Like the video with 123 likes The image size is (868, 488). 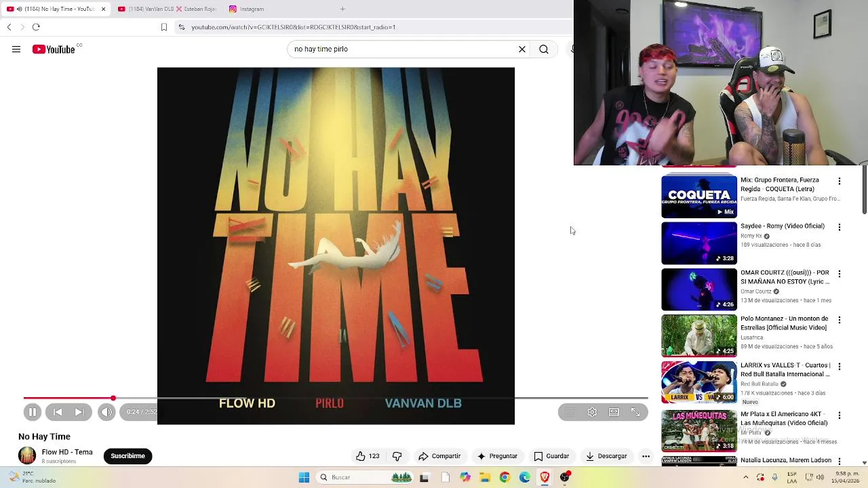(368, 456)
